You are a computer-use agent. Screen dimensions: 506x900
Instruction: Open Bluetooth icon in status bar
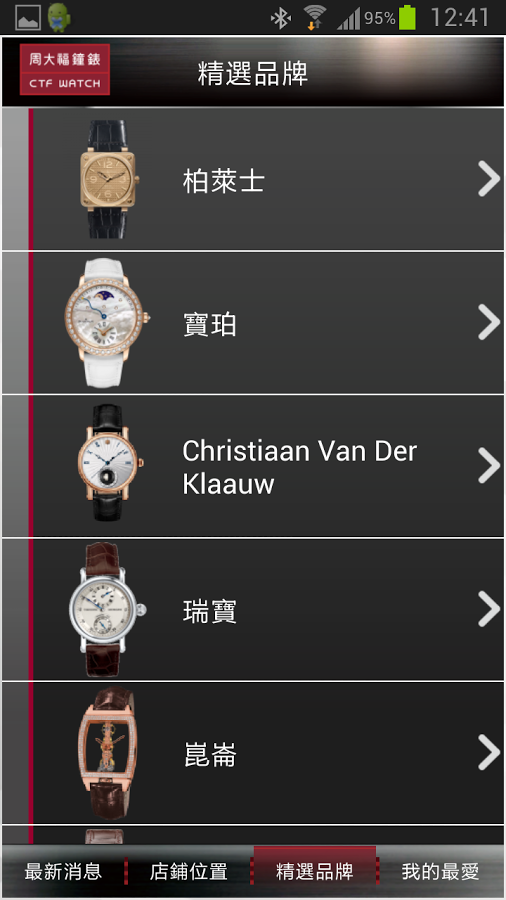click(x=281, y=18)
